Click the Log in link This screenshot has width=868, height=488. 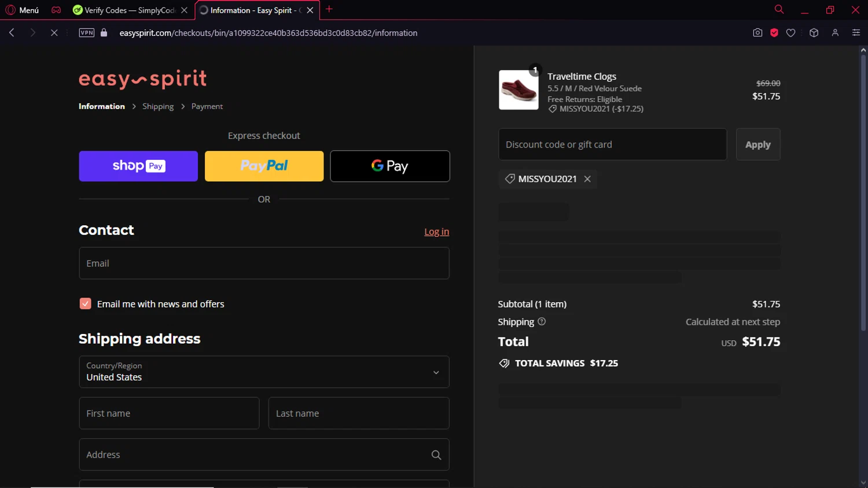tap(436, 232)
